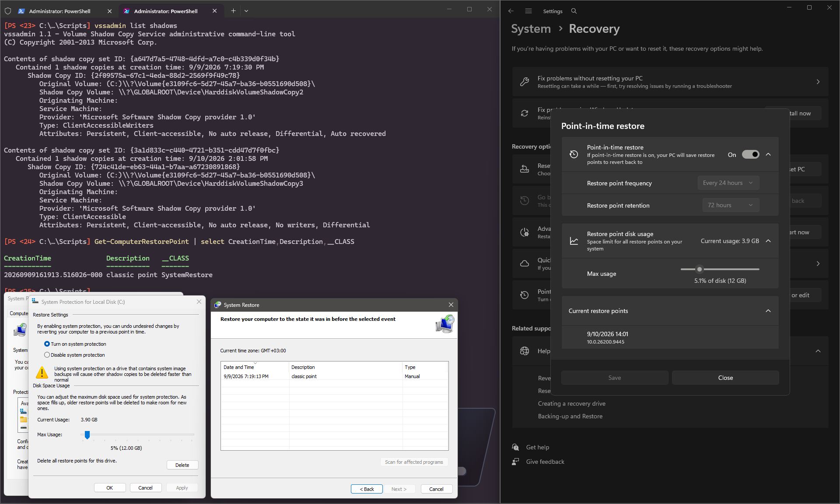The height and width of the screenshot is (504, 840).
Task: Click the cloud icon in Recovery list
Action: (525, 264)
